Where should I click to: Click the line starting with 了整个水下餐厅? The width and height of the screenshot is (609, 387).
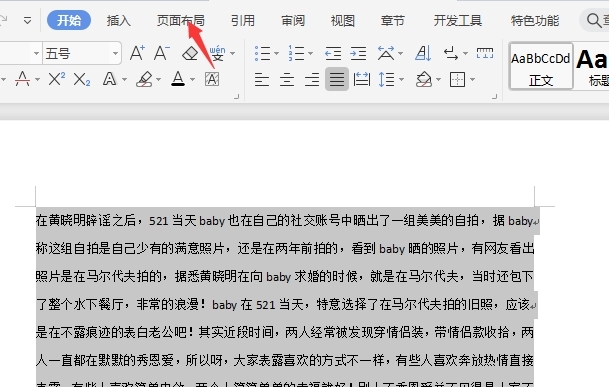click(x=287, y=304)
